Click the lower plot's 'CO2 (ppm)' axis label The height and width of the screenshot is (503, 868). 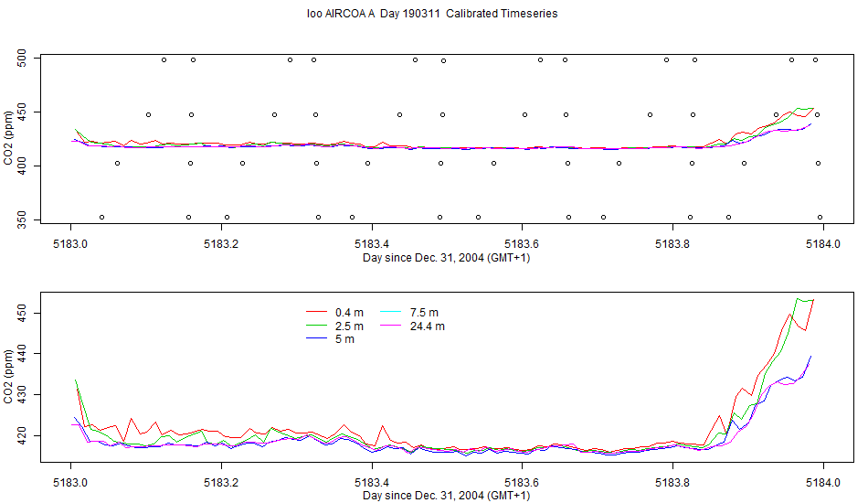(x=7, y=376)
